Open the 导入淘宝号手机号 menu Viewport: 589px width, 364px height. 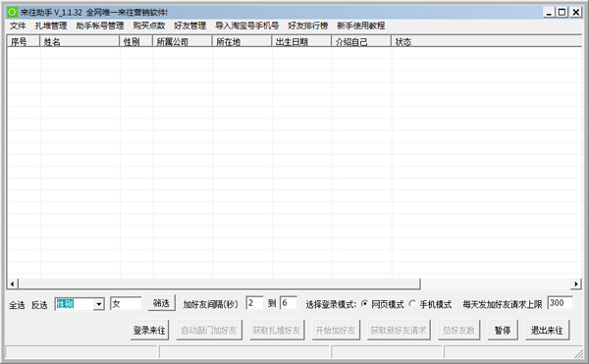click(x=246, y=26)
